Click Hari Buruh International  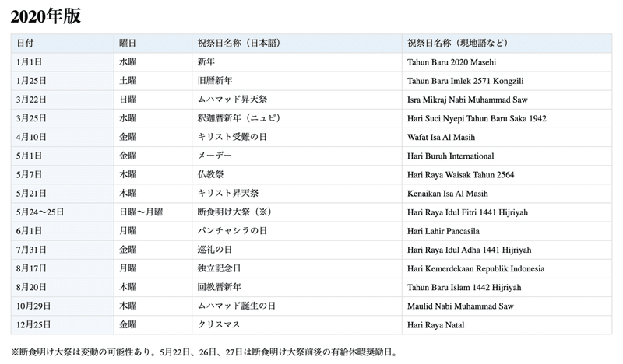pos(451,156)
